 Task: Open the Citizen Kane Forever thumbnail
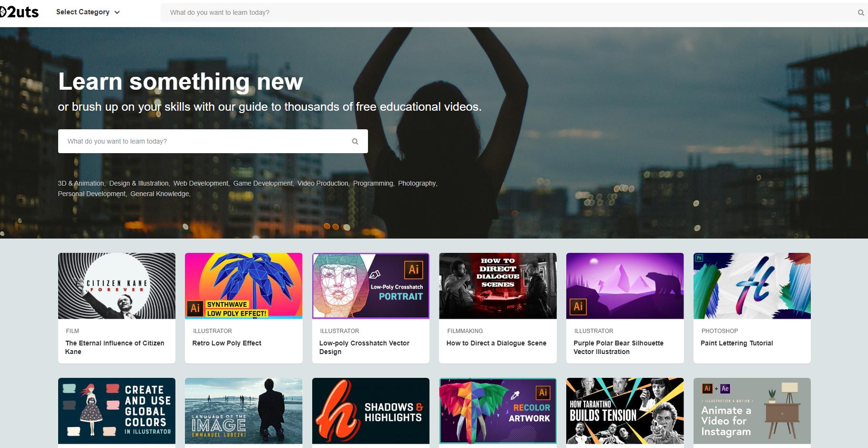pyautogui.click(x=117, y=286)
